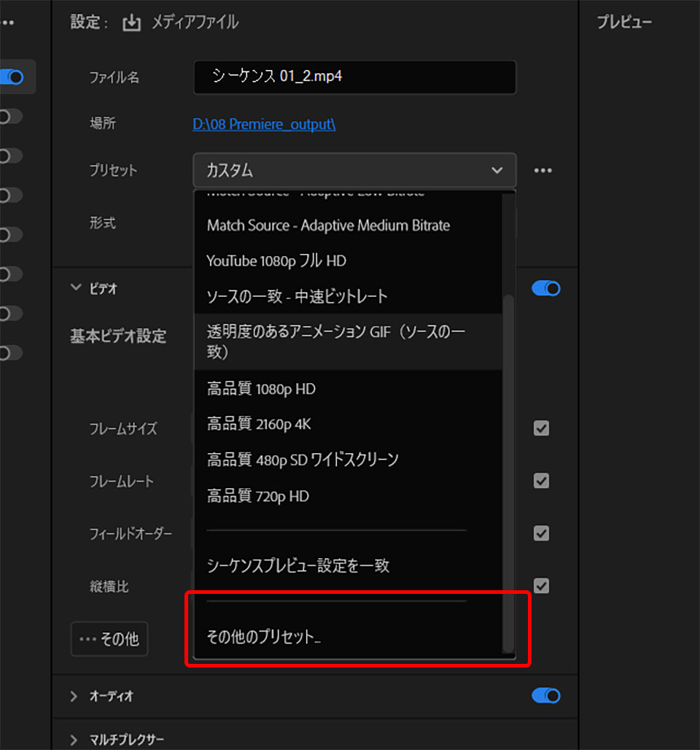Open the D:\08 Premiere_output\ location link
The image size is (700, 750).
(264, 124)
